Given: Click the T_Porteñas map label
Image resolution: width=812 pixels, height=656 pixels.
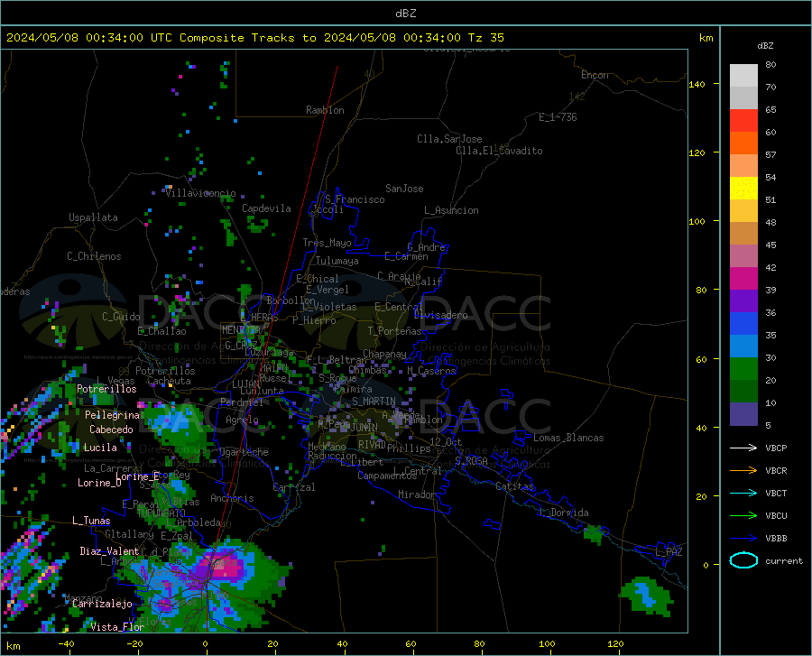Looking at the screenshot, I should (x=394, y=331).
